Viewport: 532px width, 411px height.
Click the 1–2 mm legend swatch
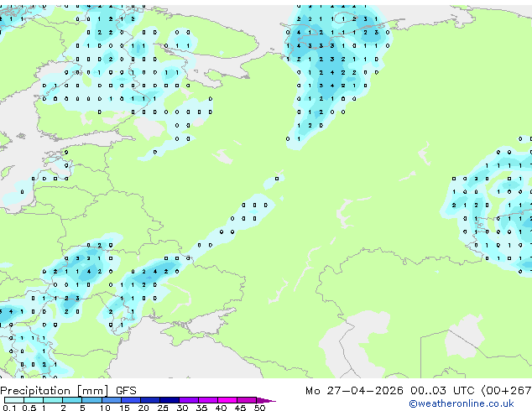53,400
